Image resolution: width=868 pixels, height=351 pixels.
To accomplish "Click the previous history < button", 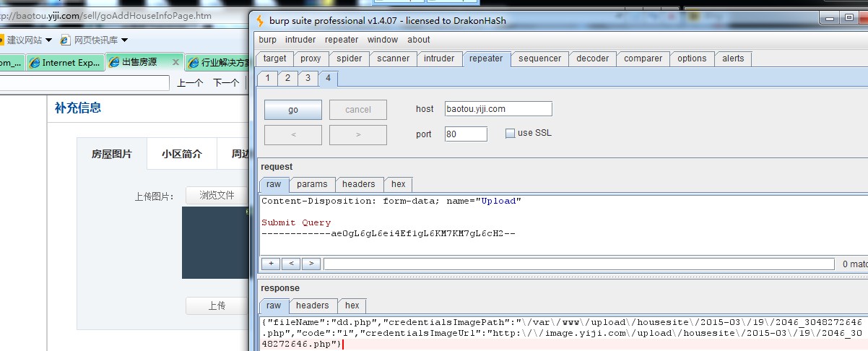I will click(x=293, y=135).
